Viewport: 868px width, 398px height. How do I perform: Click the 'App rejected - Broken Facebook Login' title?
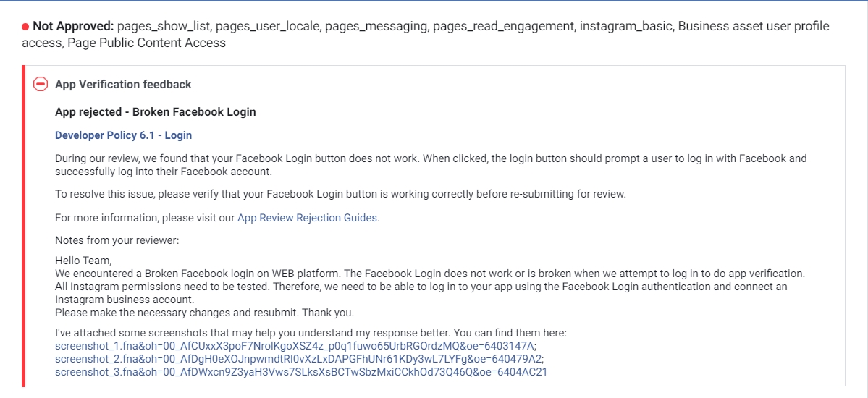(x=155, y=112)
